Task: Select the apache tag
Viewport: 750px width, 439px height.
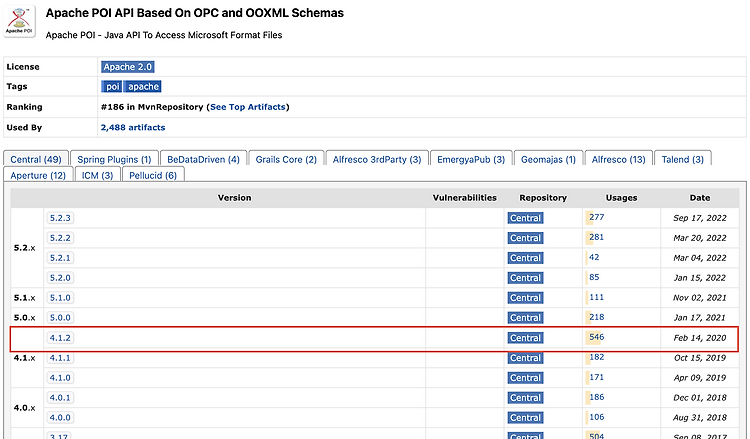Action: pos(143,87)
